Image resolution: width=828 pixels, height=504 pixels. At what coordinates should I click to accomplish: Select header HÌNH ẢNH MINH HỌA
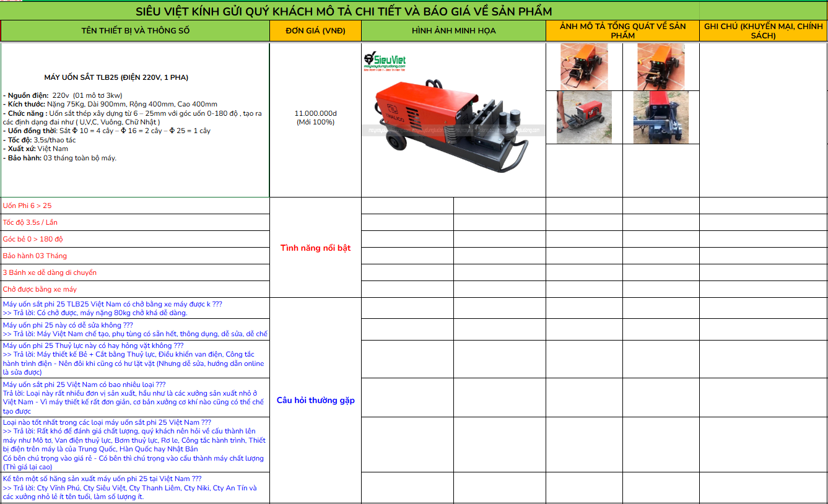pos(453,31)
